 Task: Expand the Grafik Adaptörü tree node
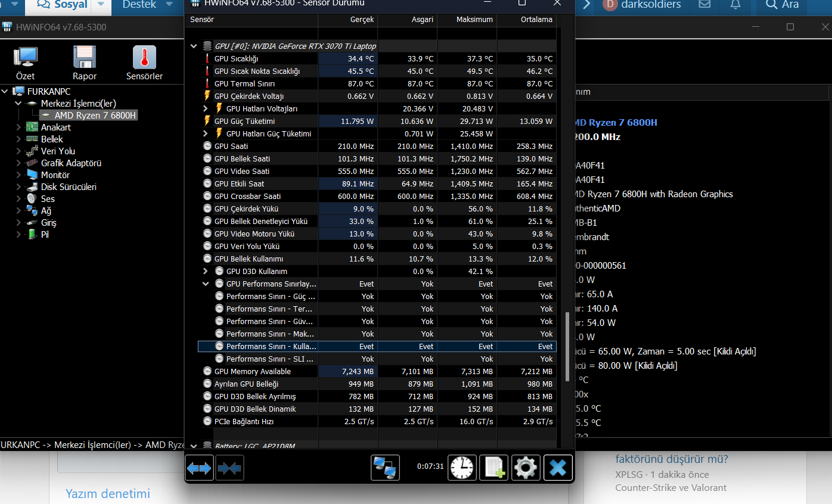[x=18, y=163]
